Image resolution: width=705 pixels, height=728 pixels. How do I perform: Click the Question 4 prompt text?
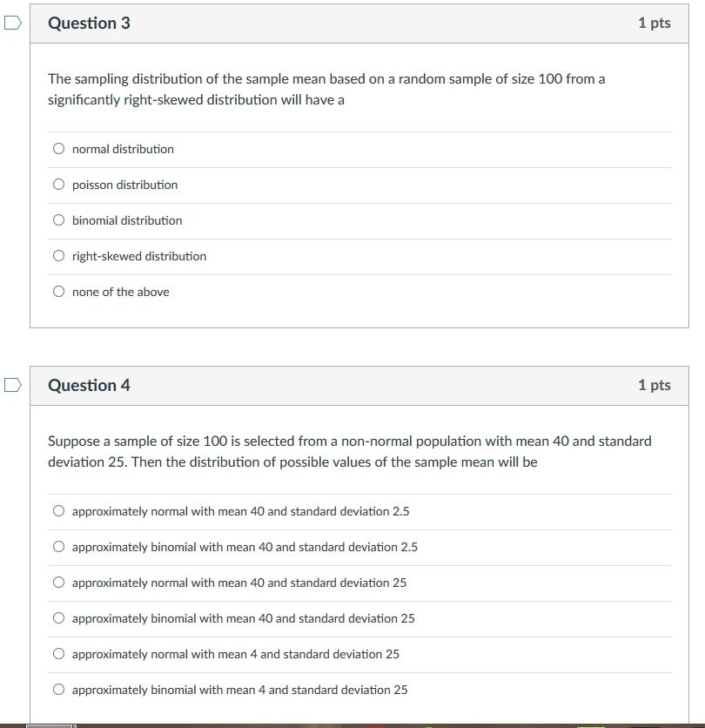pyautogui.click(x=348, y=451)
